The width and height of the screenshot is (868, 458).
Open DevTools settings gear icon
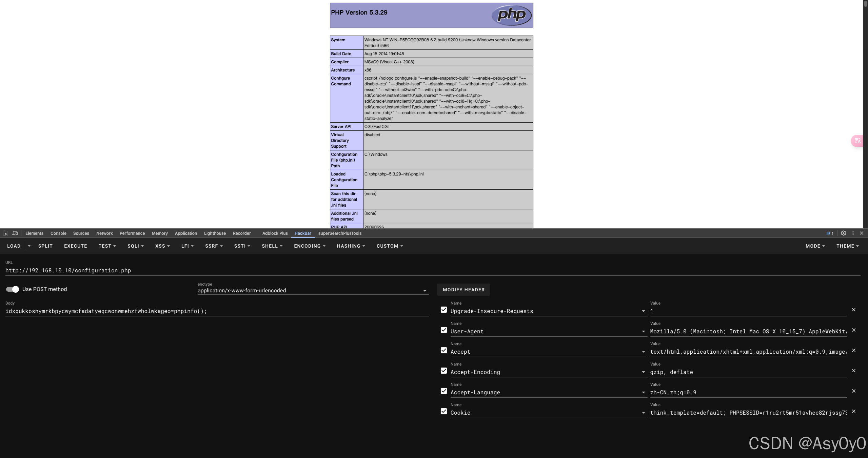844,233
